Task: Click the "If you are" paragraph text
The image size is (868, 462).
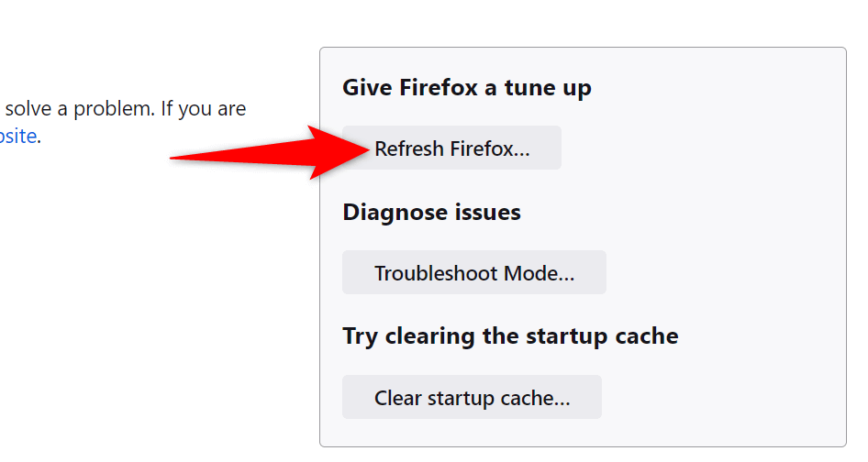Action: pos(204,109)
